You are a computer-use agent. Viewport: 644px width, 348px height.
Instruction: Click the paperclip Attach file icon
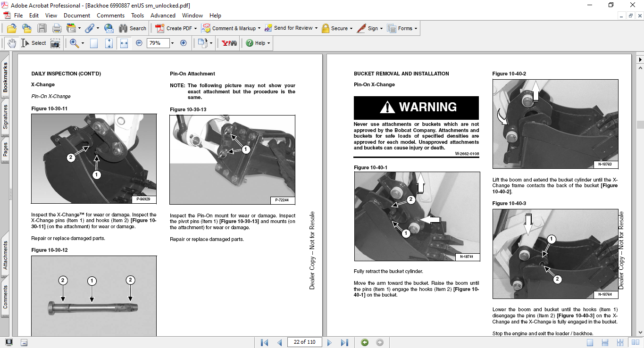click(89, 28)
